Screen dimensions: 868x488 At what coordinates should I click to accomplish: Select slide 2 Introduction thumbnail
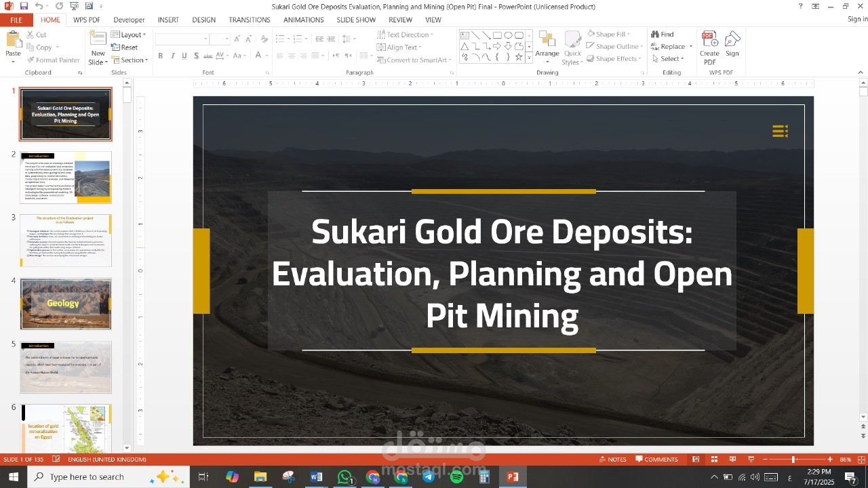(x=66, y=178)
